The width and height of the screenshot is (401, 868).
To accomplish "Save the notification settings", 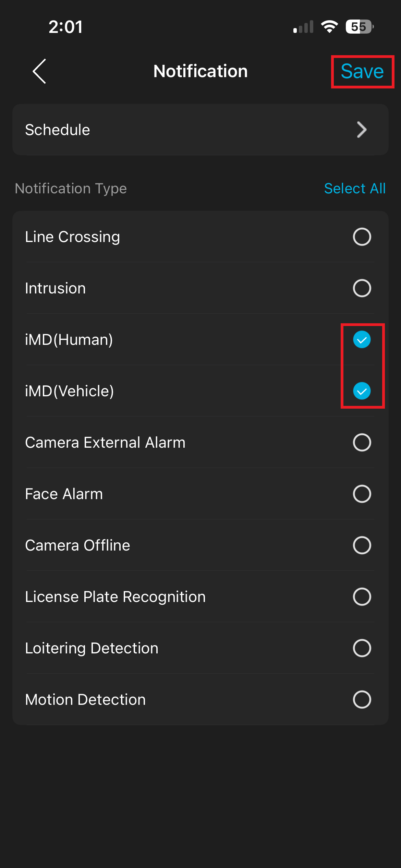I will (362, 71).
